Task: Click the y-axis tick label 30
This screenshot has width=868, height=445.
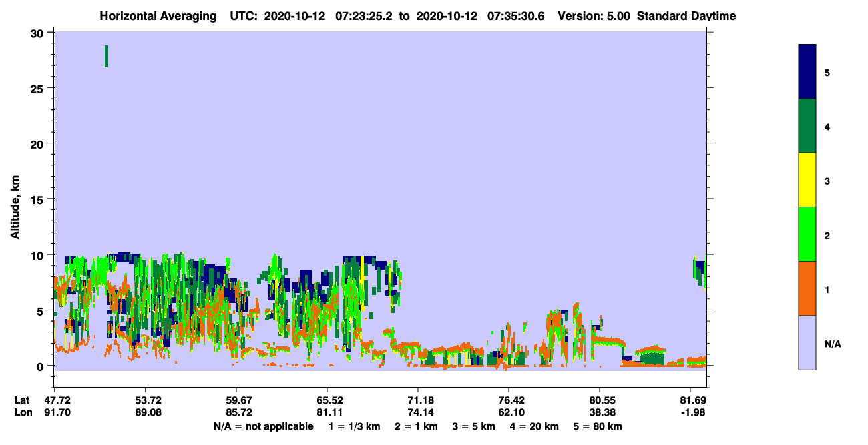Action: pos(38,33)
